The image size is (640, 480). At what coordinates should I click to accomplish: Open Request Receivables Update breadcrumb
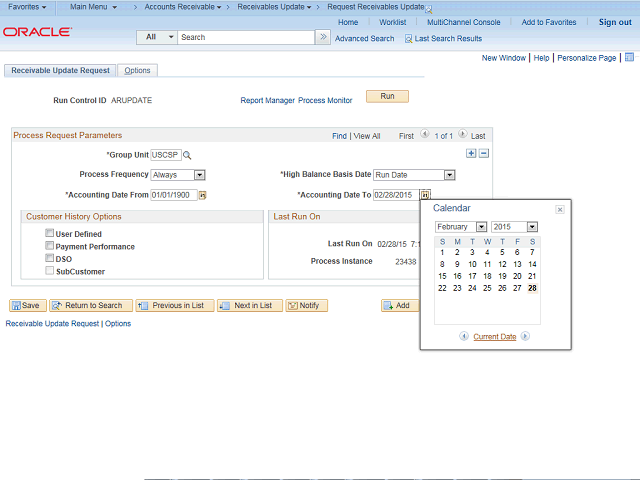(376, 7)
